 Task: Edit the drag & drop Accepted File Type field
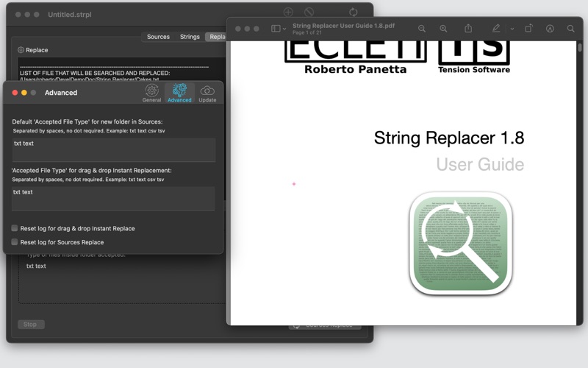(x=113, y=198)
